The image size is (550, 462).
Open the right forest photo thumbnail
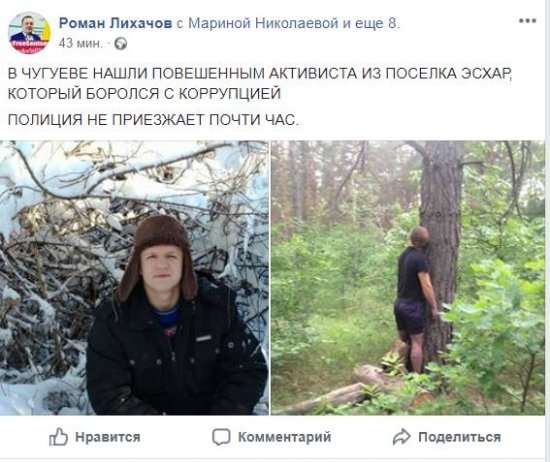point(408,278)
